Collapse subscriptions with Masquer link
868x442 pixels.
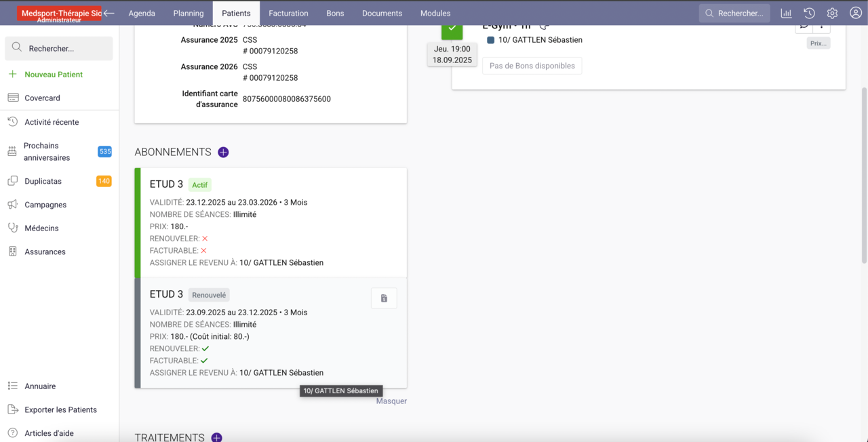(391, 401)
